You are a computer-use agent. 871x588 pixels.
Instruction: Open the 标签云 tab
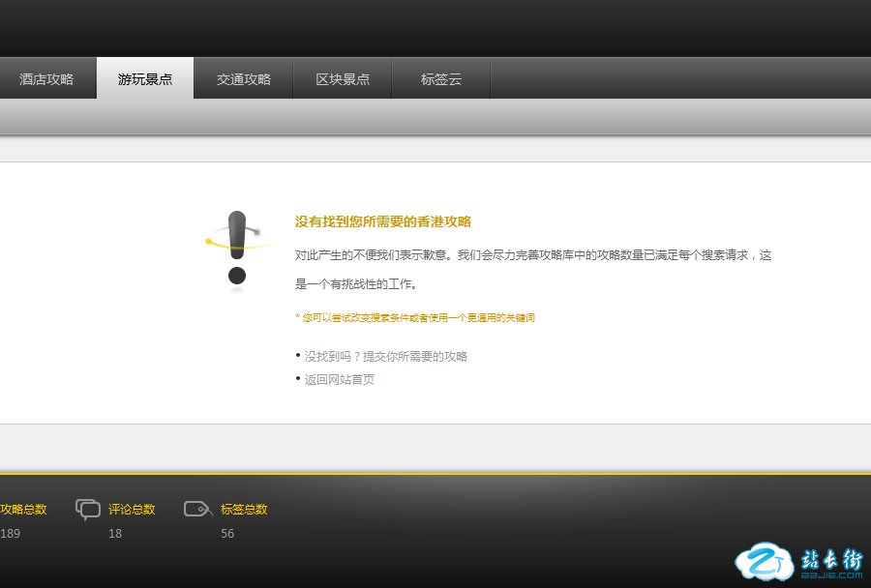pos(441,79)
